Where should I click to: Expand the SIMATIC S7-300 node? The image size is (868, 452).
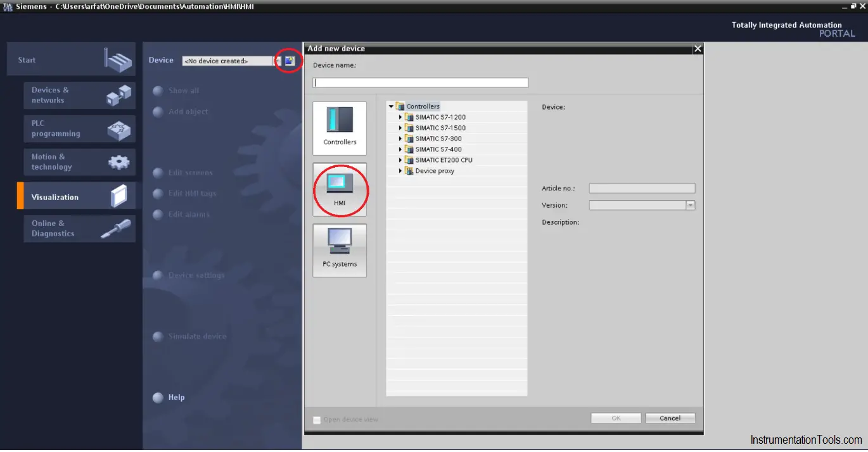[400, 139]
